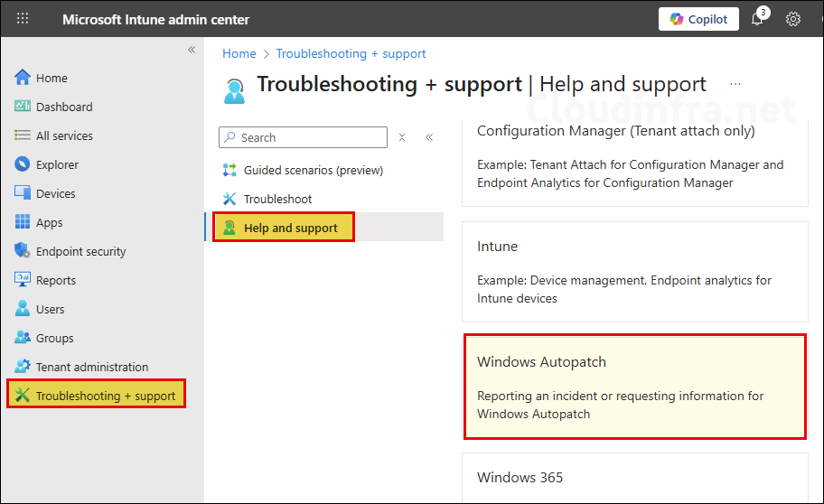The height and width of the screenshot is (504, 824).
Task: Click the magnifier icon in search box
Action: 229,137
